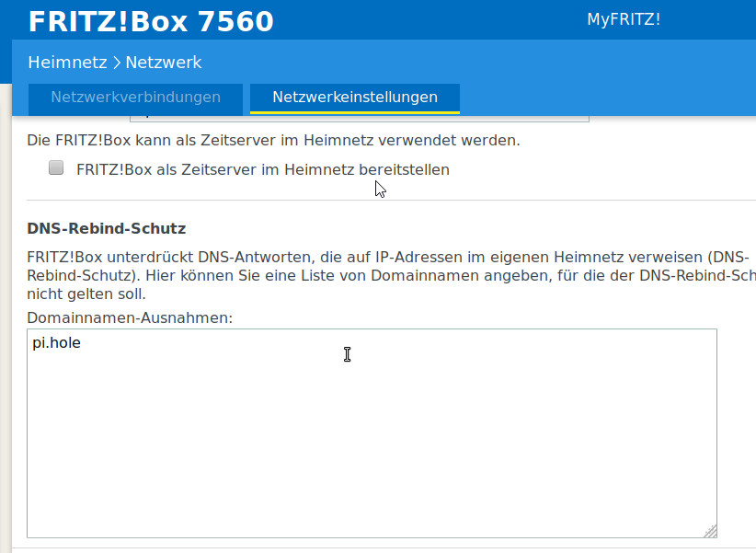
Task: Click the FRITZ!Box 7560 logo title
Action: (x=151, y=22)
